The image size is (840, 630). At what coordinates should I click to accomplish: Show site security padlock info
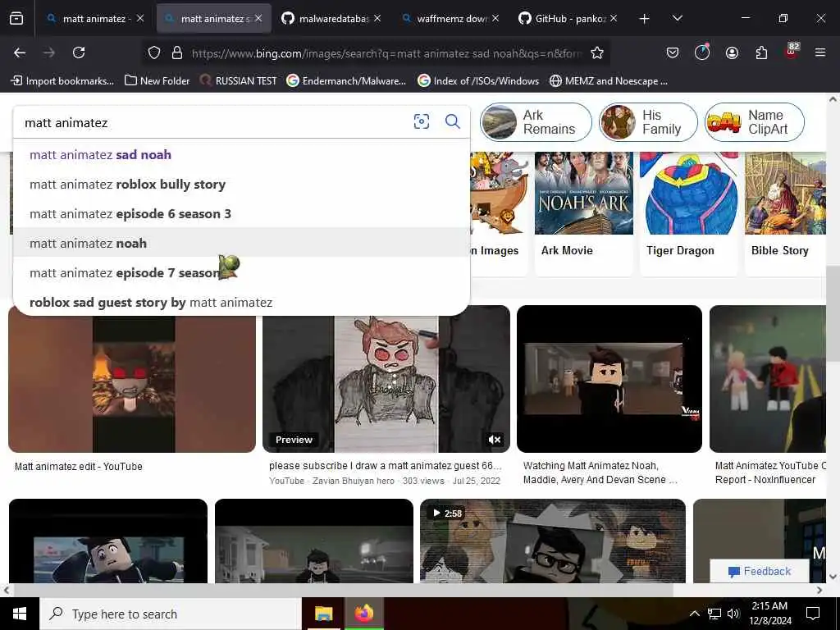(x=177, y=52)
